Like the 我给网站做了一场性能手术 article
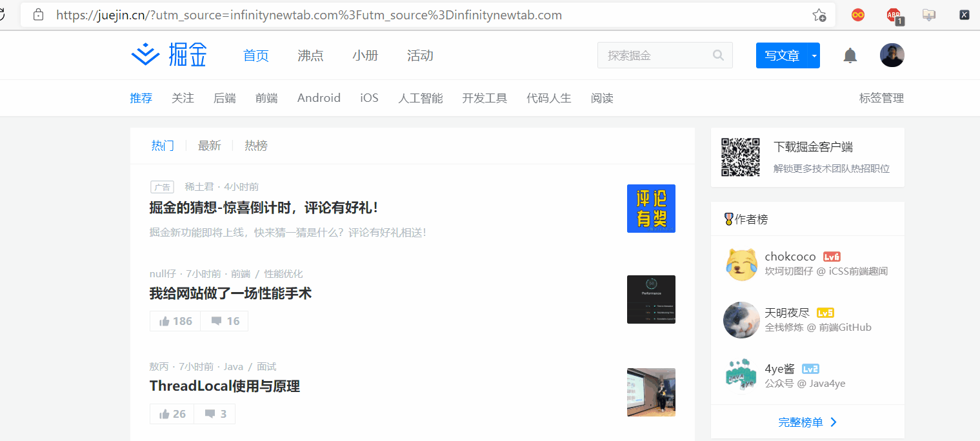This screenshot has width=980, height=441. 174,320
